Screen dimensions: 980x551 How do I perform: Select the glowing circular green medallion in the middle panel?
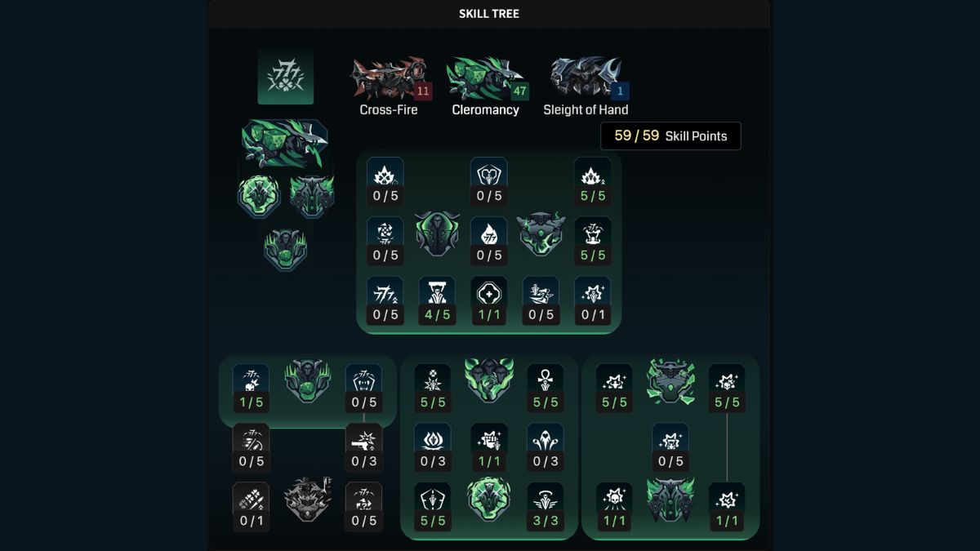[489, 499]
